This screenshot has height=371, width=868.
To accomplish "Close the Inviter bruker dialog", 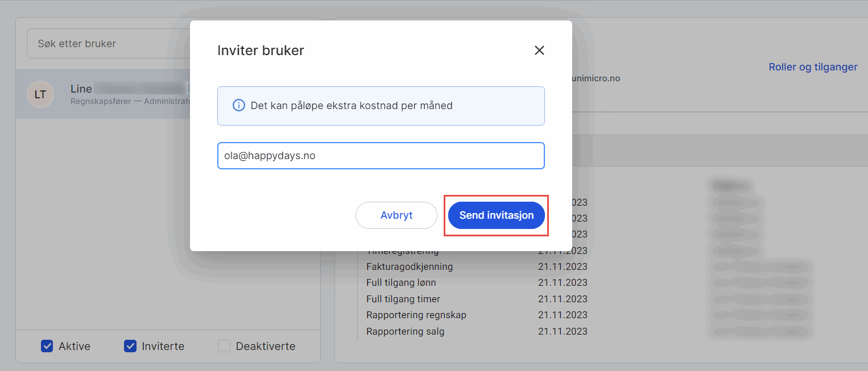I will click(539, 51).
